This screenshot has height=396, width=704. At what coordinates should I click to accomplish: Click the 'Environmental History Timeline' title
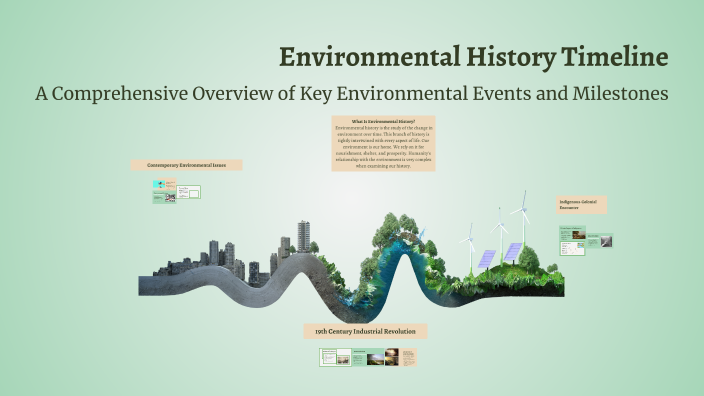pos(474,57)
